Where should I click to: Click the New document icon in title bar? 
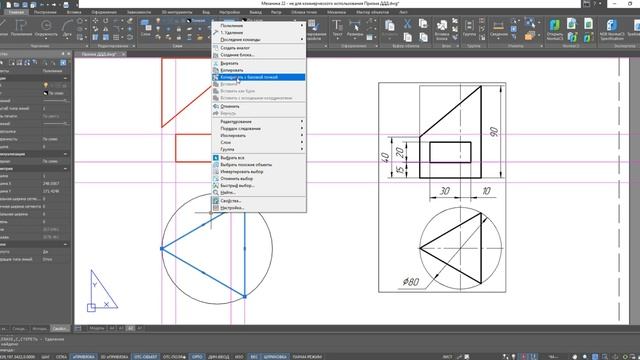9,4
